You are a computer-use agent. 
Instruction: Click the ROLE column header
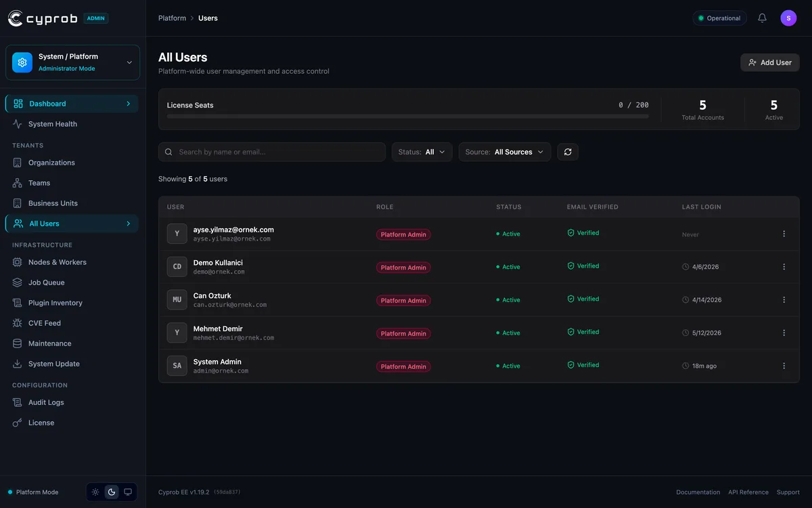tap(384, 207)
